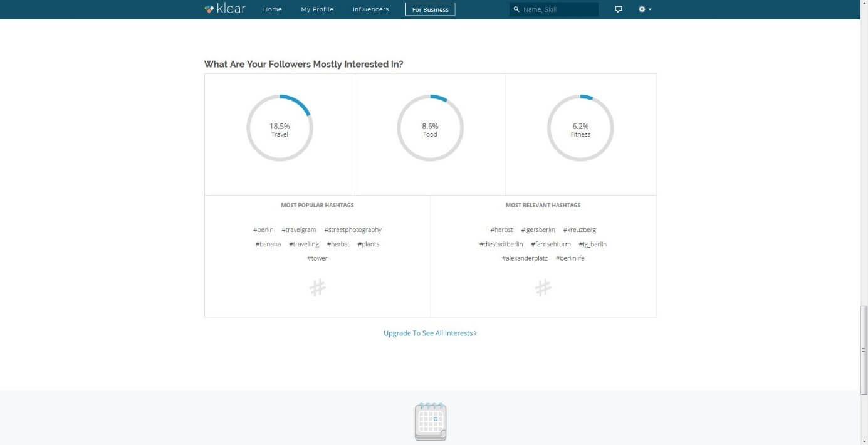Go to the Home menu item
868x445 pixels.
coord(273,9)
